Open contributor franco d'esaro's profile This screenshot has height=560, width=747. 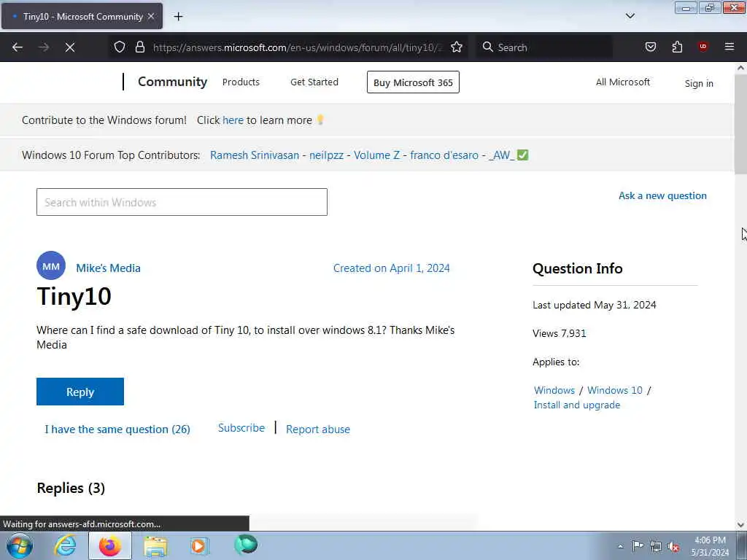point(444,155)
